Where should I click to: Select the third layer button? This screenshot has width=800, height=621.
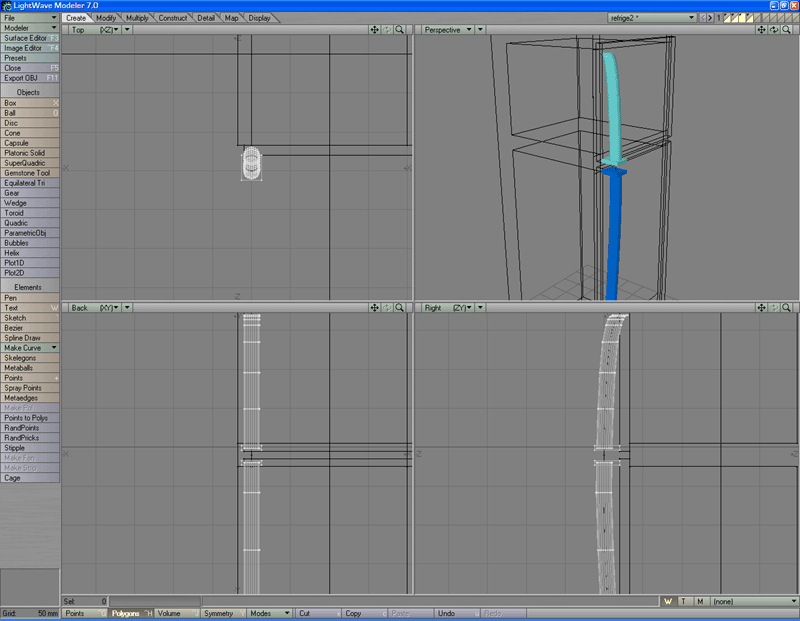click(x=742, y=18)
